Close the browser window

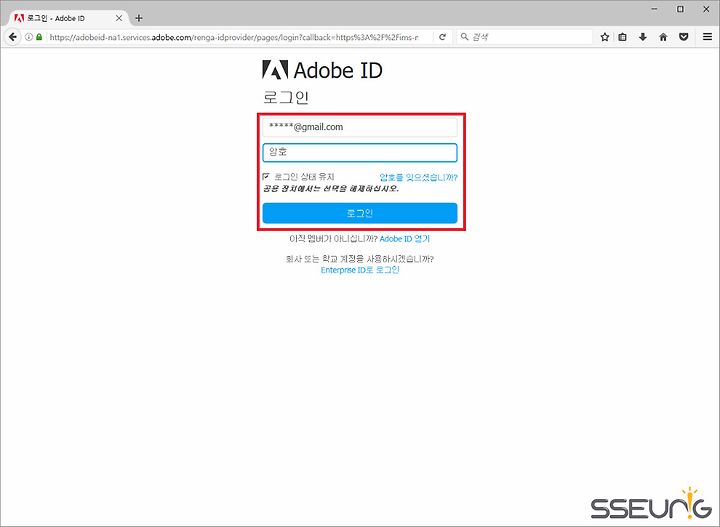pyautogui.click(x=706, y=9)
